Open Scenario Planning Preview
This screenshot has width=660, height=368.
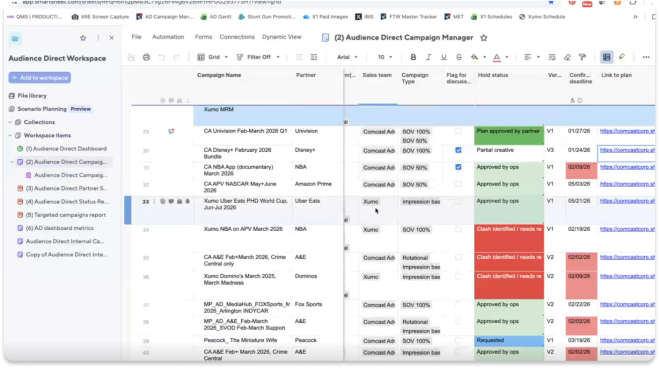click(50, 109)
